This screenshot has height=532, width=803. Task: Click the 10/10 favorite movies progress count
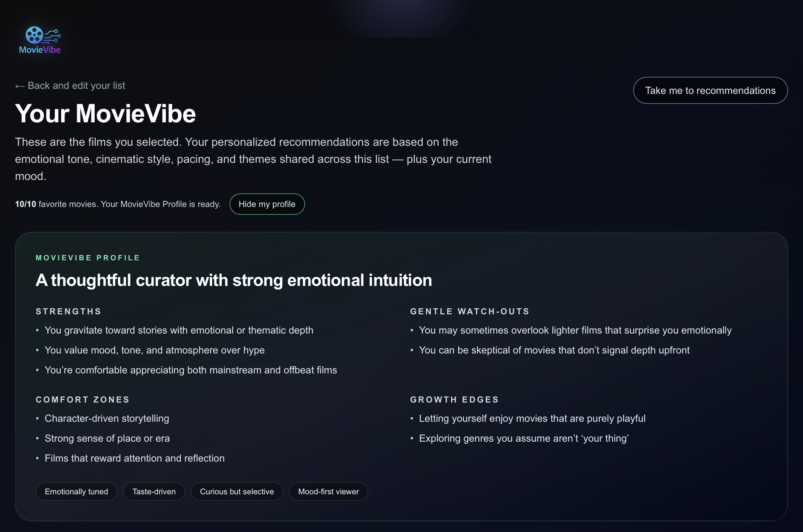click(x=25, y=204)
